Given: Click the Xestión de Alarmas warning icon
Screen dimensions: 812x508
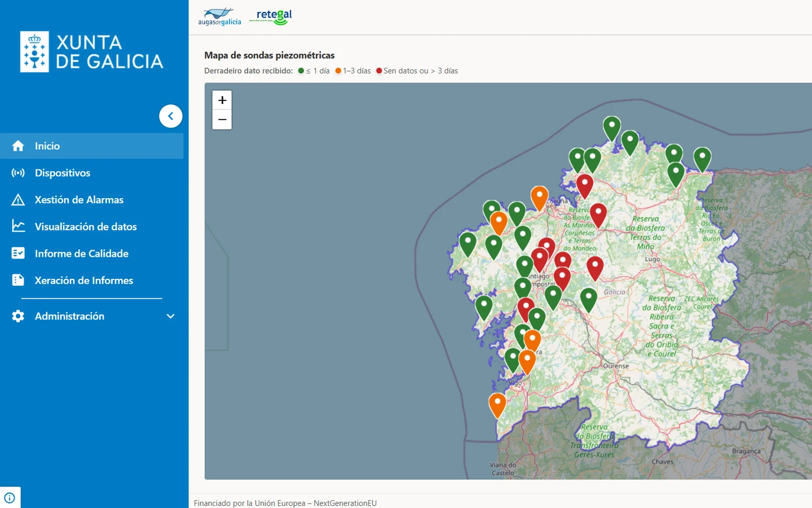Looking at the screenshot, I should 18,200.
